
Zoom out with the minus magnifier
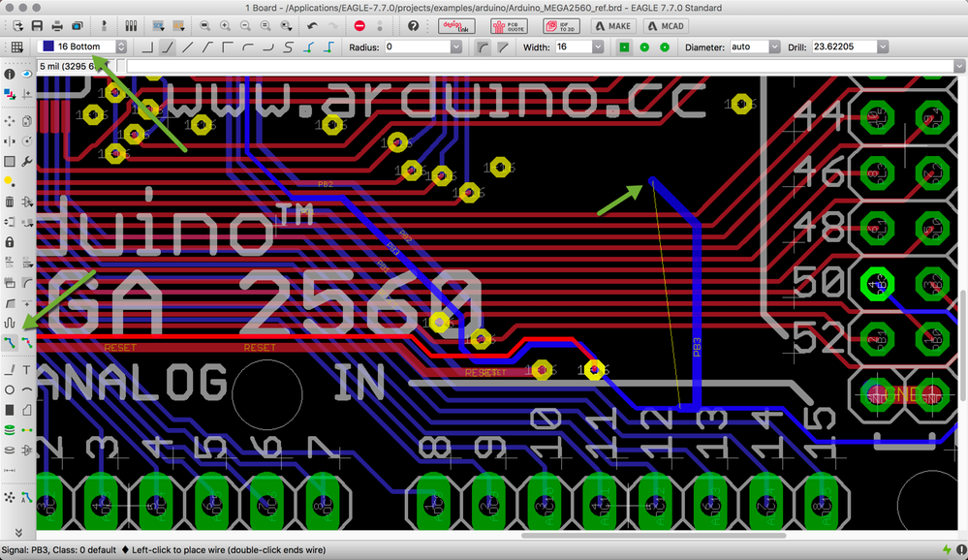[245, 26]
